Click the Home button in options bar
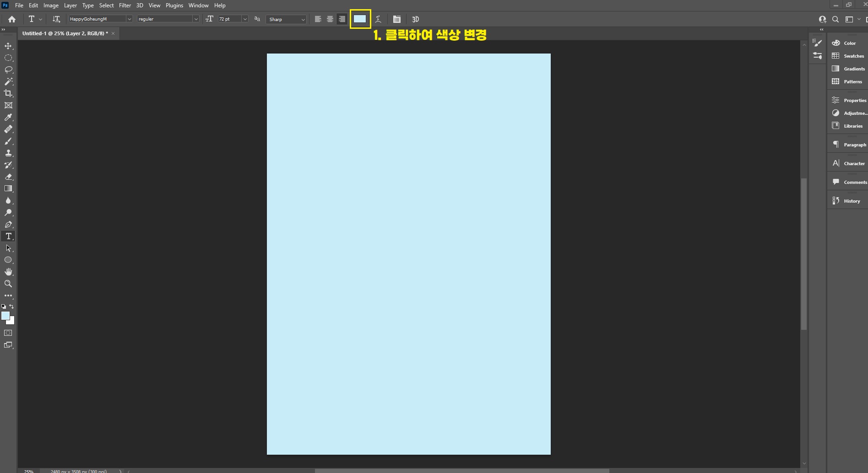This screenshot has width=868, height=473. [12, 19]
